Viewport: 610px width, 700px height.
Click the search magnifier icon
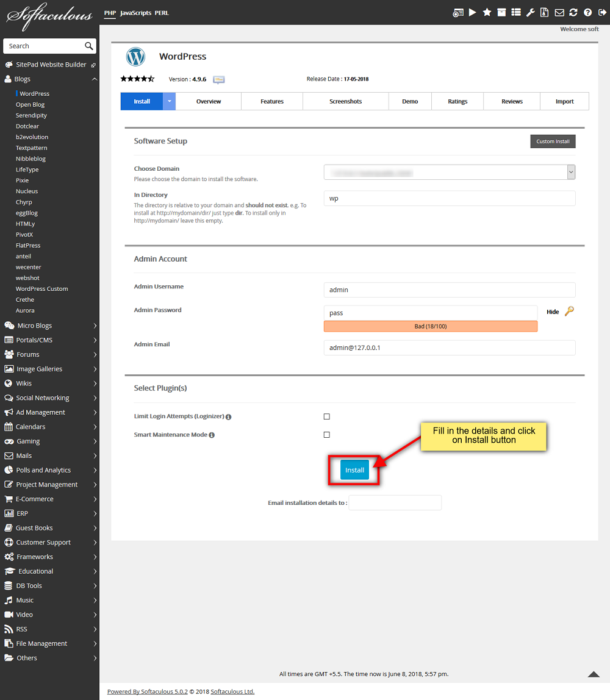point(89,46)
